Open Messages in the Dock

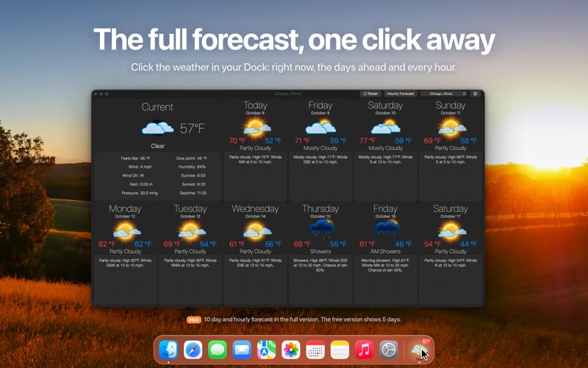point(218,350)
